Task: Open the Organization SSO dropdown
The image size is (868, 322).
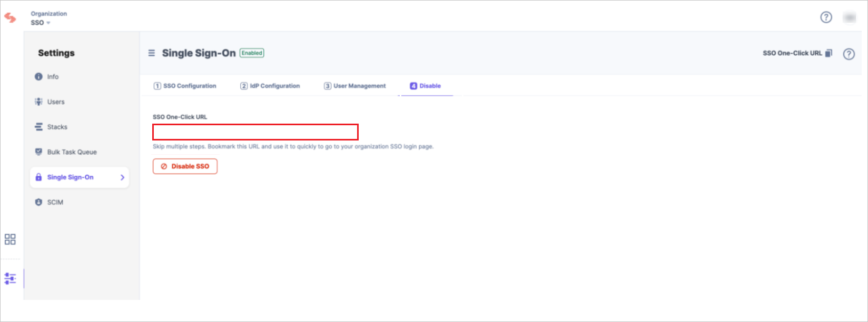Action: (41, 23)
